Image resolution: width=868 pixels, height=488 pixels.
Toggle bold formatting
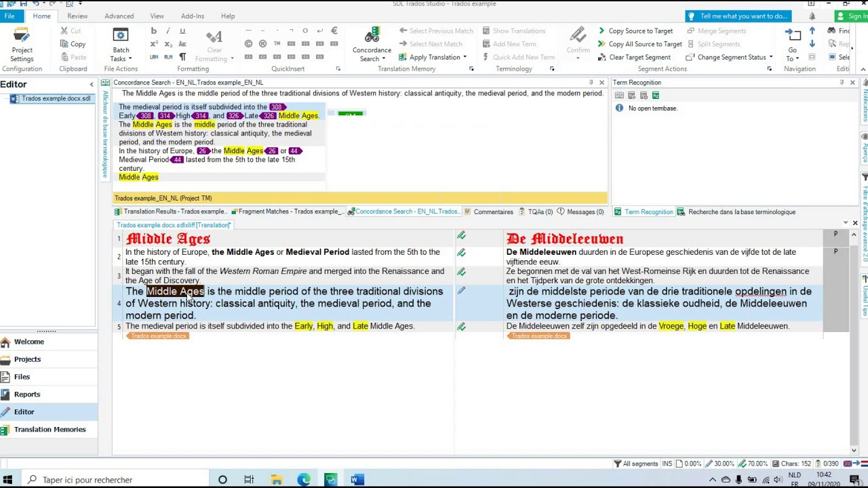pyautogui.click(x=154, y=30)
